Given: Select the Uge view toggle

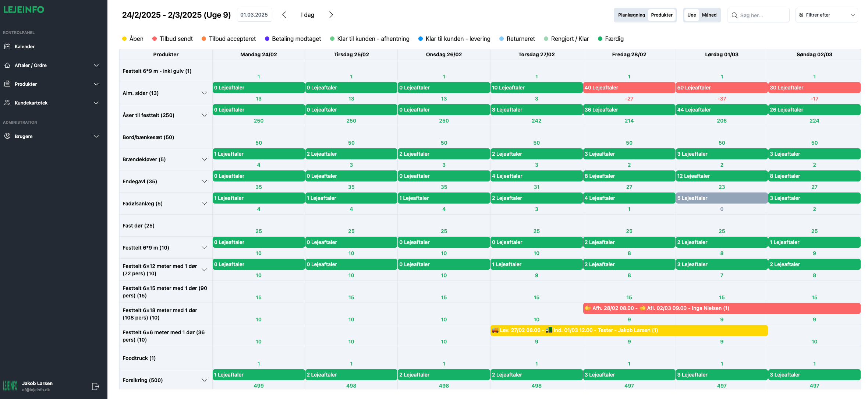Looking at the screenshot, I should (x=691, y=15).
